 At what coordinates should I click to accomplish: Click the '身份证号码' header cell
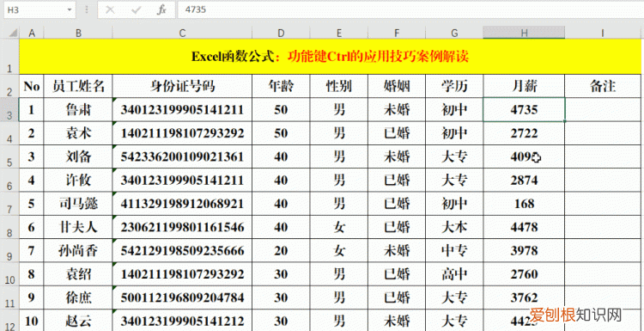tap(182, 86)
